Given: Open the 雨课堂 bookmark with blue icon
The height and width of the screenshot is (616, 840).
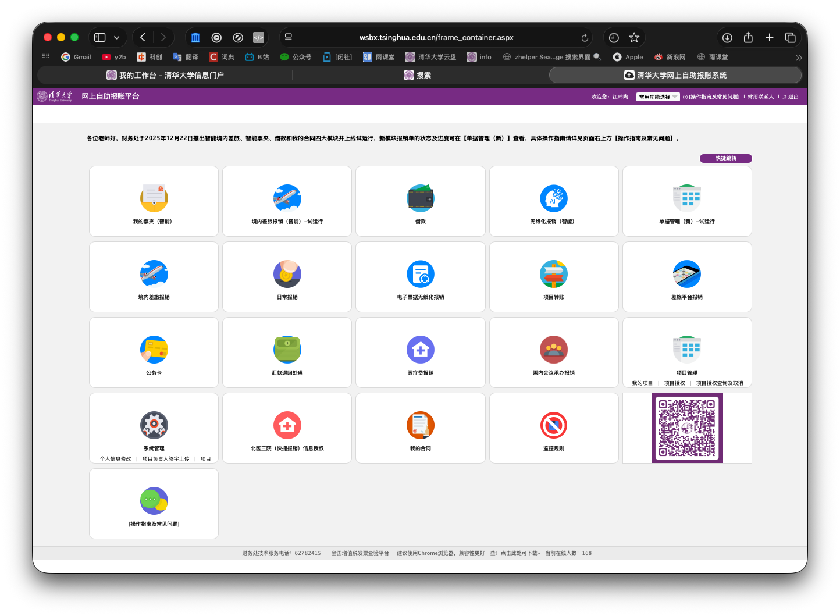Looking at the screenshot, I should [379, 57].
